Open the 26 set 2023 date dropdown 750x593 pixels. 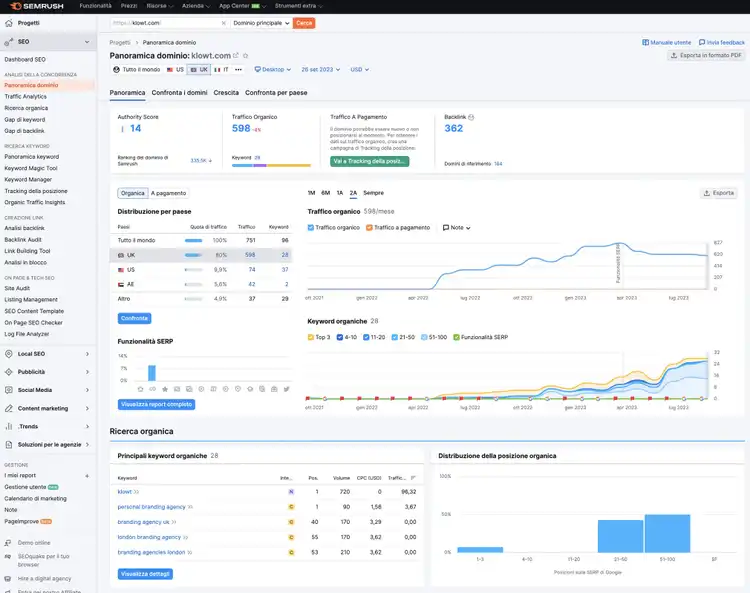coord(320,70)
